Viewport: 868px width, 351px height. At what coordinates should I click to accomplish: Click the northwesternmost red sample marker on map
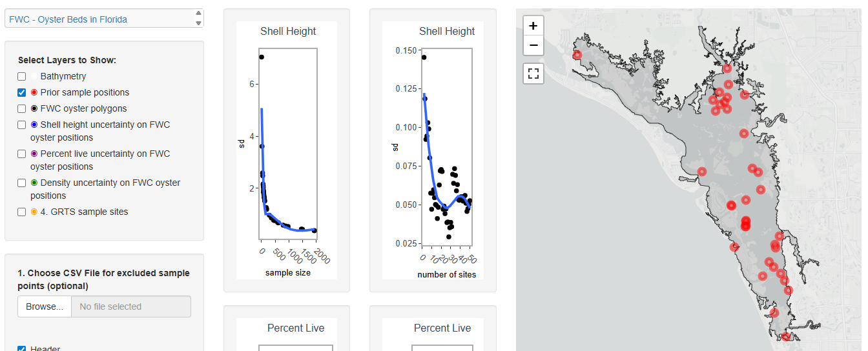point(577,55)
